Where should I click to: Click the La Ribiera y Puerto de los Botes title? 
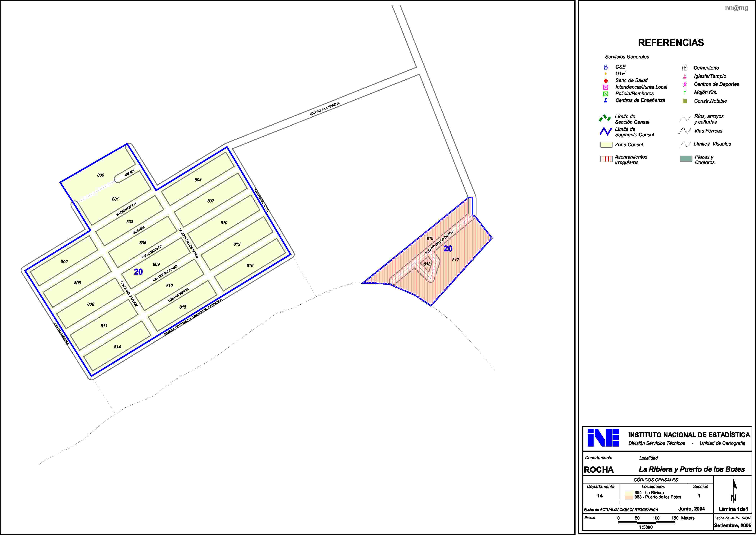click(691, 469)
